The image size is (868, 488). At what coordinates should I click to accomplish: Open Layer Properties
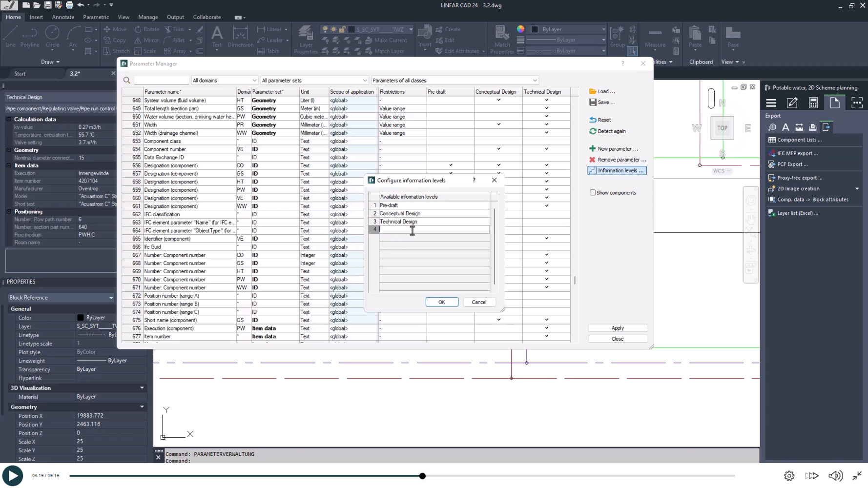pyautogui.click(x=306, y=40)
